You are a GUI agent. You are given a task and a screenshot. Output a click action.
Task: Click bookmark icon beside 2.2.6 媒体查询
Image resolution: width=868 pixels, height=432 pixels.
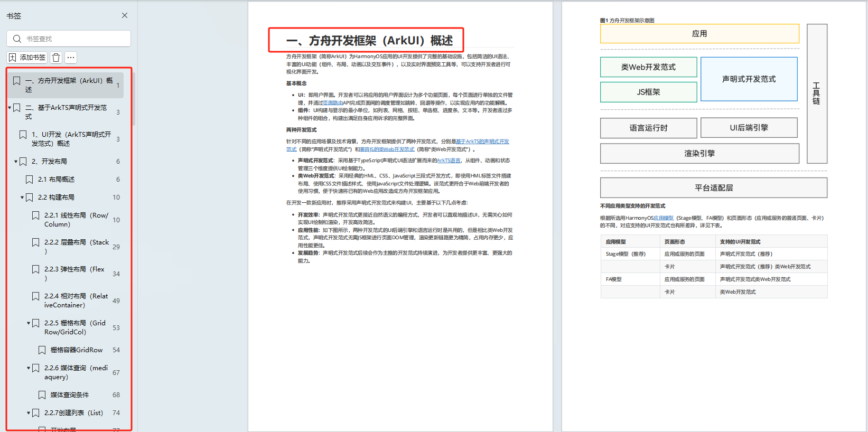click(x=36, y=368)
